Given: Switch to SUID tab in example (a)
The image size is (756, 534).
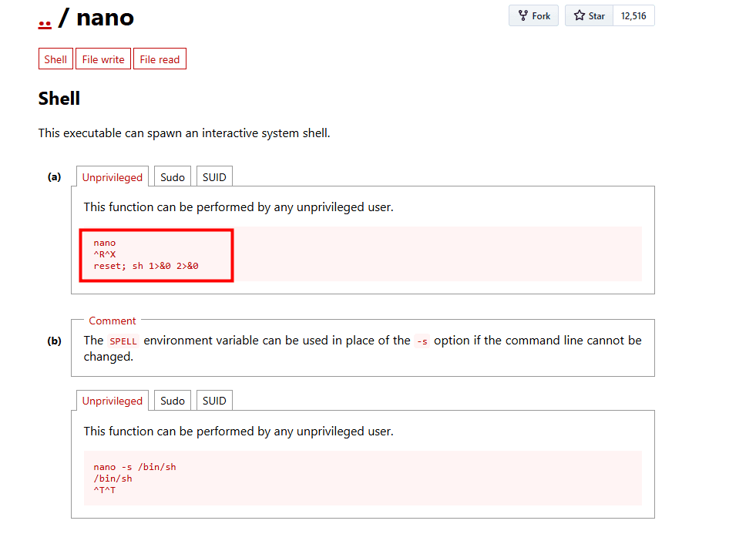Looking at the screenshot, I should [214, 177].
